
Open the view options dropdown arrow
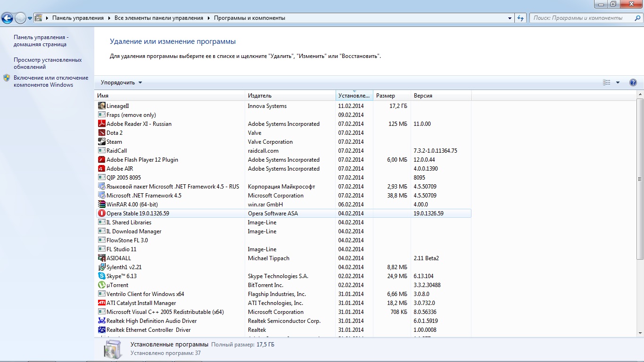click(618, 82)
